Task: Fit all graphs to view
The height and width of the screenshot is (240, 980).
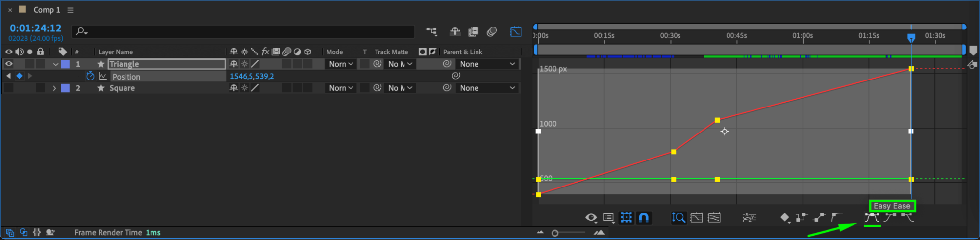Action: tap(714, 217)
